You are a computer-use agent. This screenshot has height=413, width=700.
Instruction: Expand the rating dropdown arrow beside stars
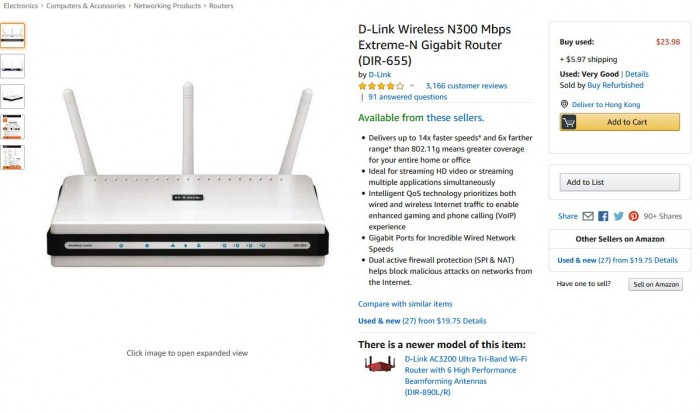[412, 85]
